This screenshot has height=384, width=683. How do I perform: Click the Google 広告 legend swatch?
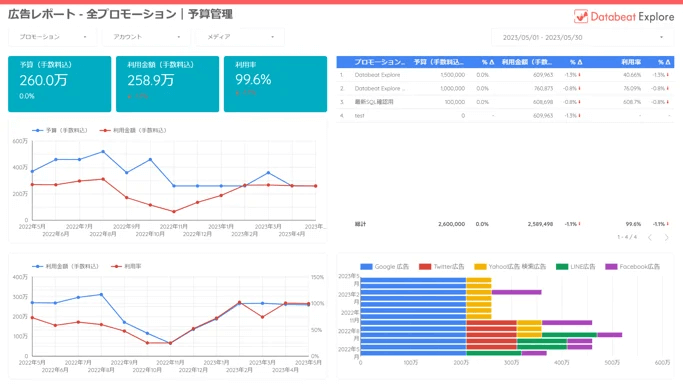[x=366, y=266]
